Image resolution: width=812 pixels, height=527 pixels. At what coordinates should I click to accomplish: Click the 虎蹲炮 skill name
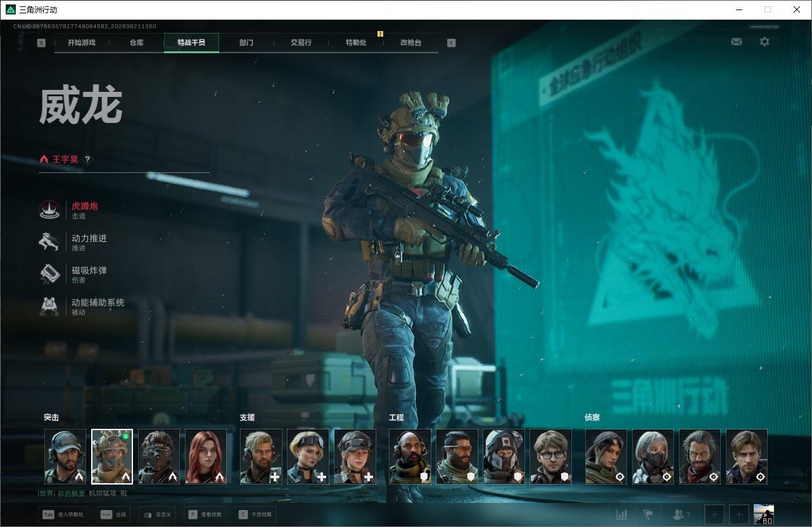click(x=85, y=206)
